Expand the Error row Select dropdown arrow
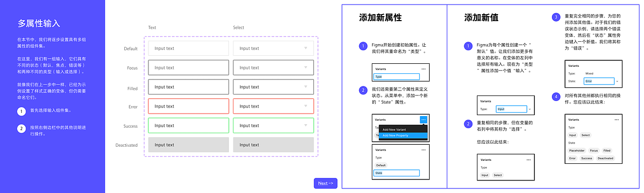644x193 pixels. pos(305,106)
